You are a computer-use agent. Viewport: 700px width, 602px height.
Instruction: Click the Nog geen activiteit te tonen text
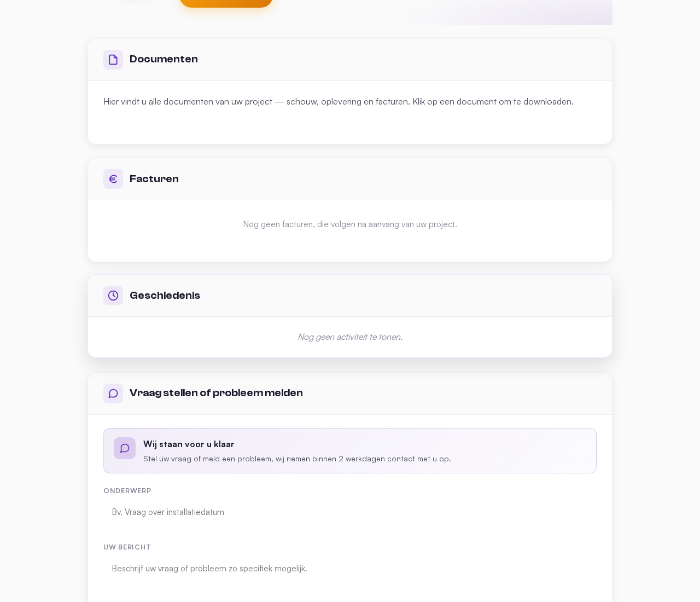tap(350, 337)
